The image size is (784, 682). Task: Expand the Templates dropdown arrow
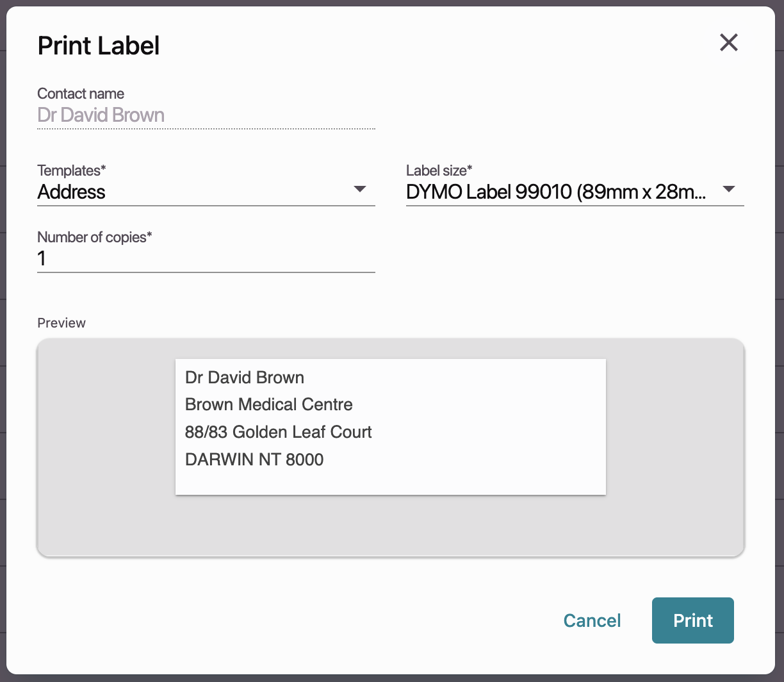pyautogui.click(x=360, y=190)
